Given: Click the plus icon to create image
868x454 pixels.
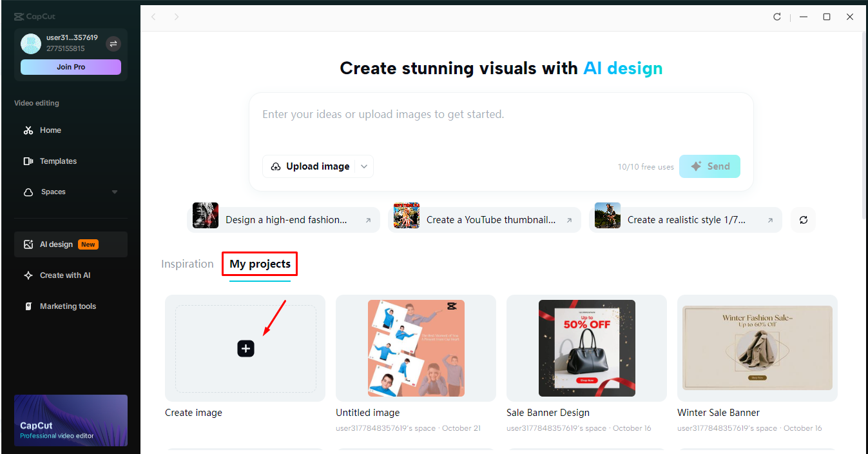Looking at the screenshot, I should 246,349.
